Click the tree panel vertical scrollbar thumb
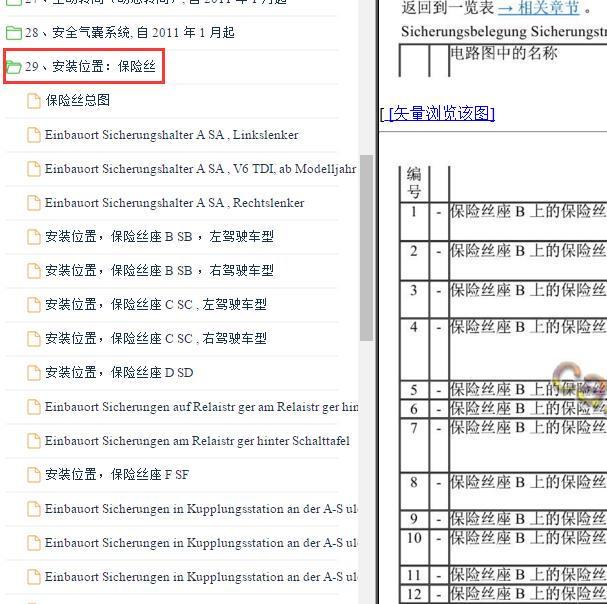Image resolution: width=607 pixels, height=604 pixels. coord(366,248)
